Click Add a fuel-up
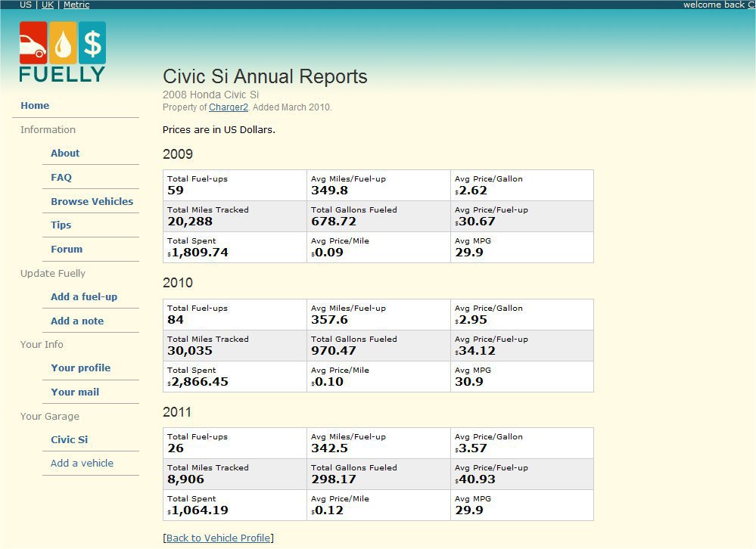Viewport: 756px width, 549px height. (84, 296)
